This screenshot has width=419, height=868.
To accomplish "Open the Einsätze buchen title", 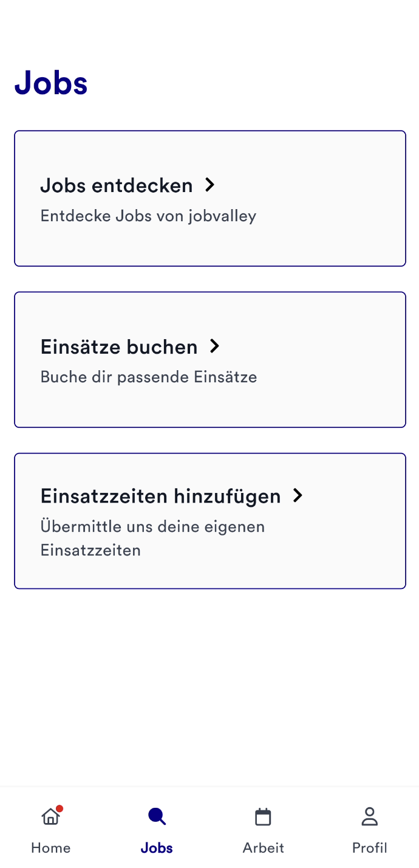I will pos(118,347).
